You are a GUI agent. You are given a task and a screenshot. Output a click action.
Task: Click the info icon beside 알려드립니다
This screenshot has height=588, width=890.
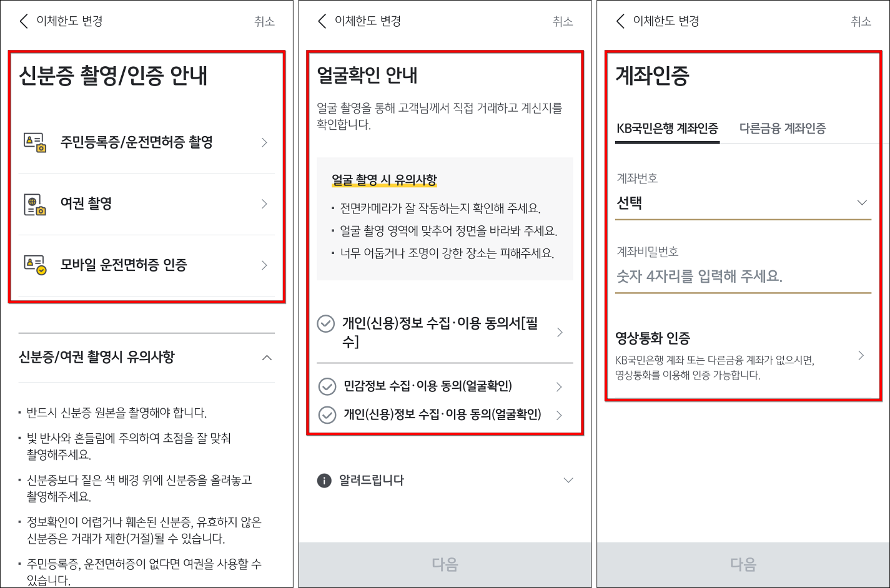[324, 480]
